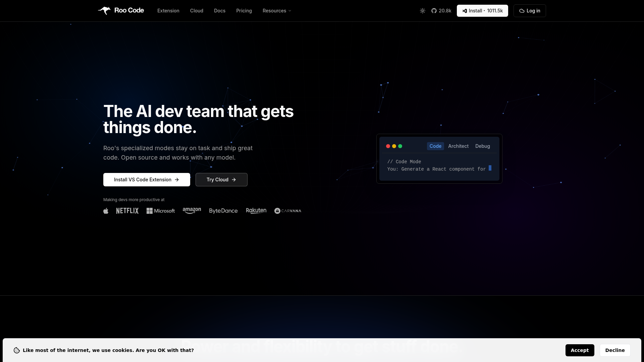Click the Roo Code kangaroo logo

click(x=104, y=10)
